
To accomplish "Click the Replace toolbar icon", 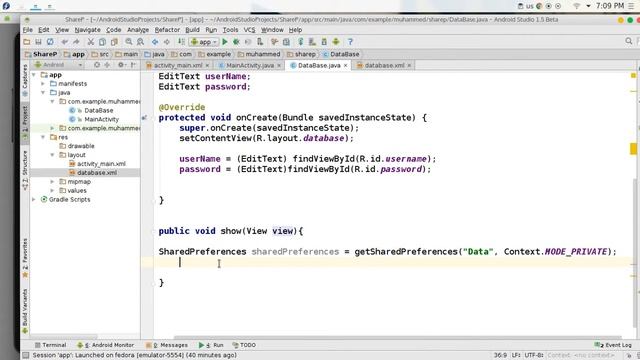I will (140, 42).
